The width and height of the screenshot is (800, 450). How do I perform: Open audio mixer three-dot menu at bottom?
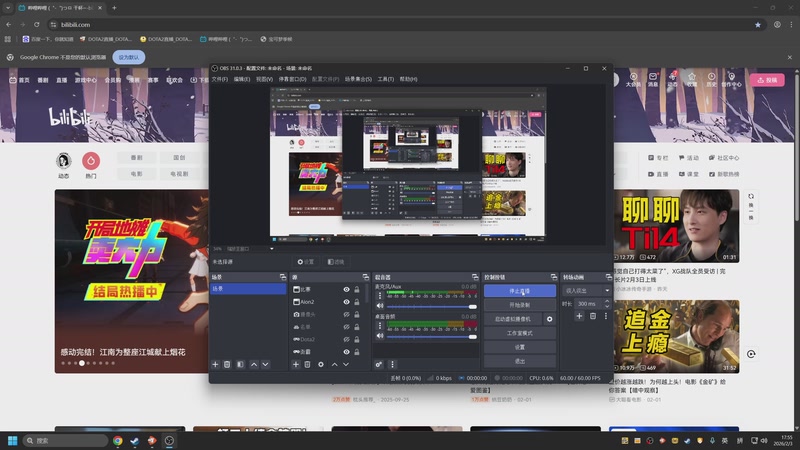pos(392,364)
